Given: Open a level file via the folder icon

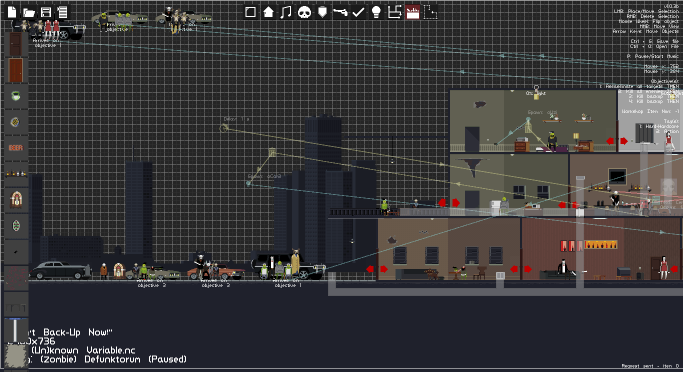Looking at the screenshot, I should click(29, 12).
